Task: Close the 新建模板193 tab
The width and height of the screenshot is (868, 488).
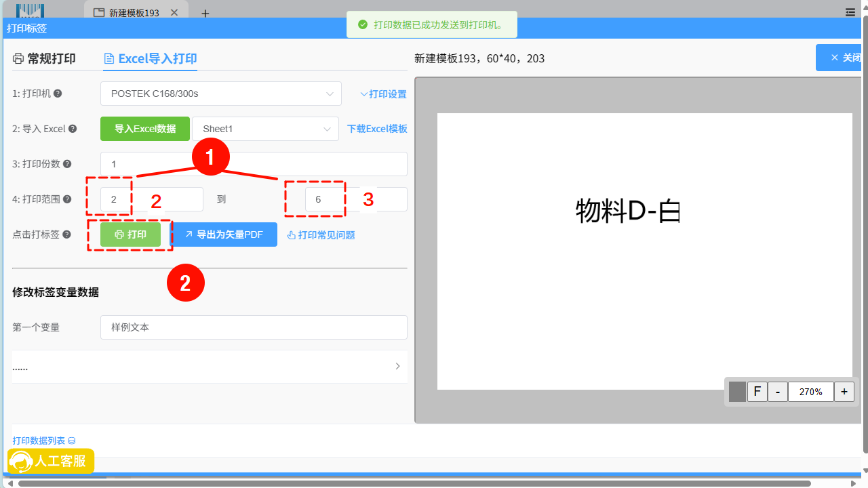Action: [x=174, y=13]
